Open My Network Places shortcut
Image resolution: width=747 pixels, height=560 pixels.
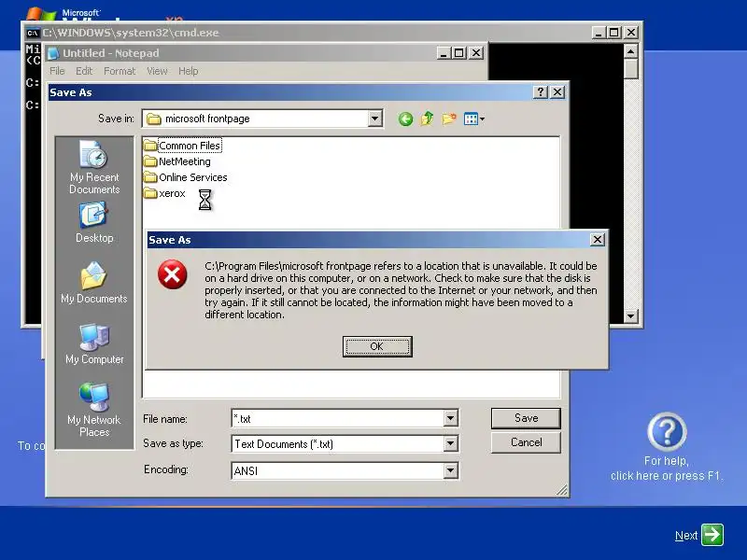94,410
